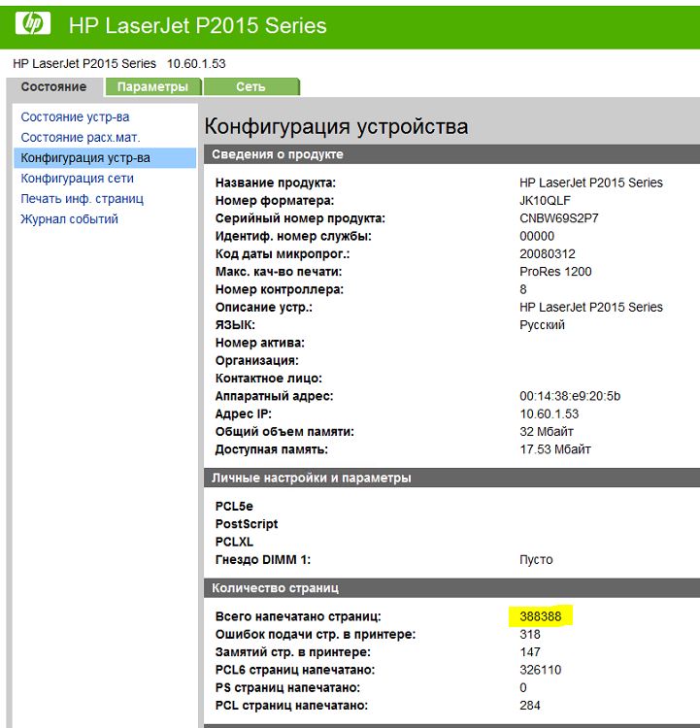This screenshot has height=728, width=700.
Task: Open Состояние устр-ва link
Action: pyautogui.click(x=75, y=117)
